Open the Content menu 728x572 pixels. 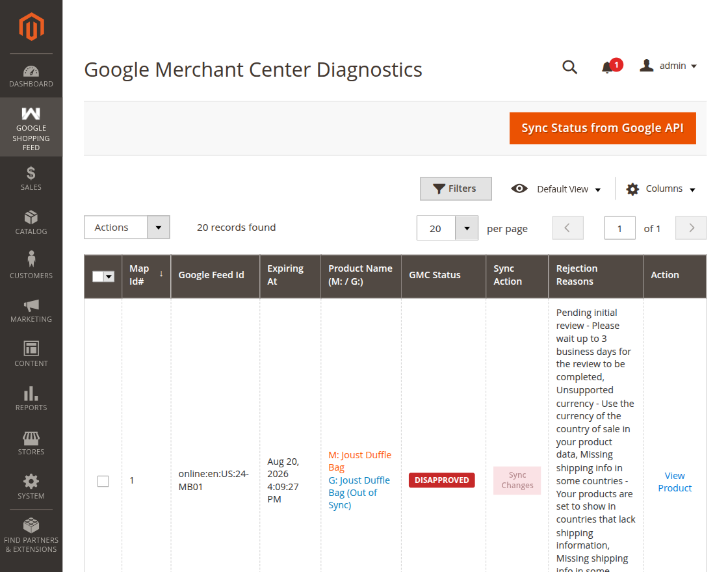coord(31,355)
